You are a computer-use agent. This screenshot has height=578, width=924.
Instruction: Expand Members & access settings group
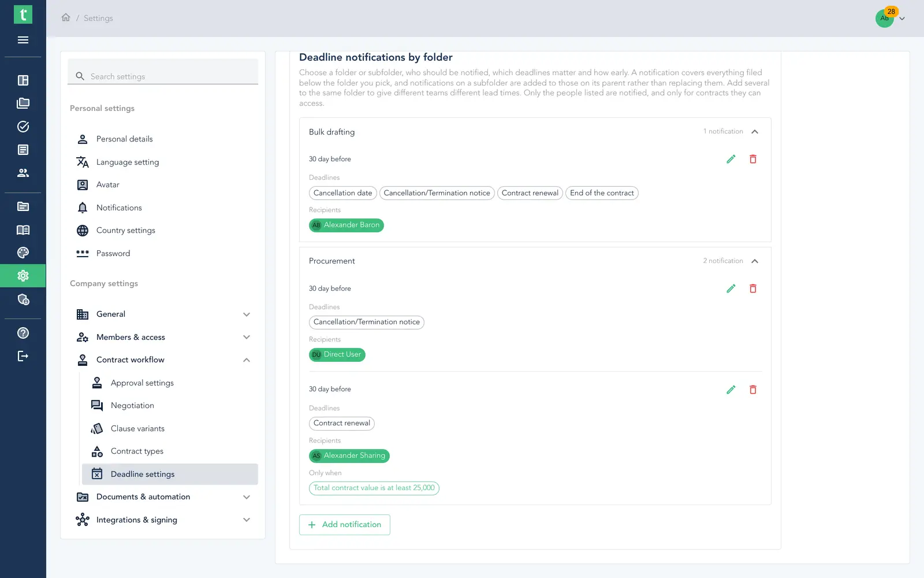click(x=163, y=337)
